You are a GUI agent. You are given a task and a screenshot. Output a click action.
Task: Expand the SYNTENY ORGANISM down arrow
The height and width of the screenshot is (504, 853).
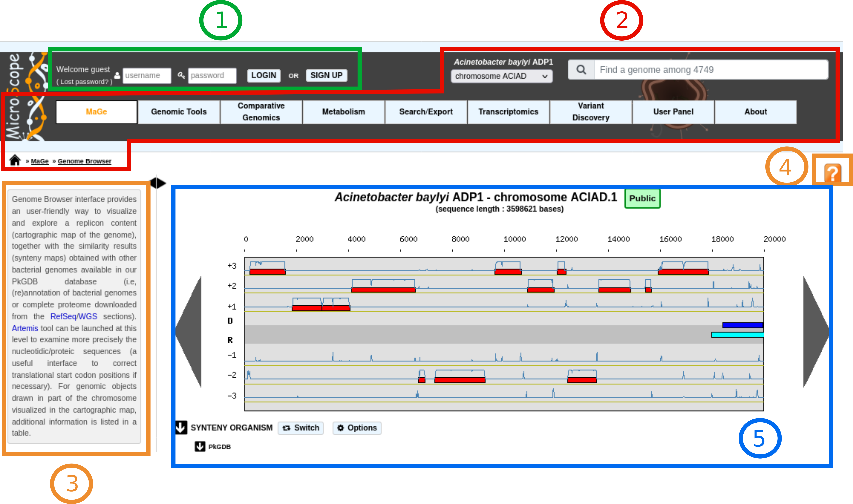coord(181,428)
